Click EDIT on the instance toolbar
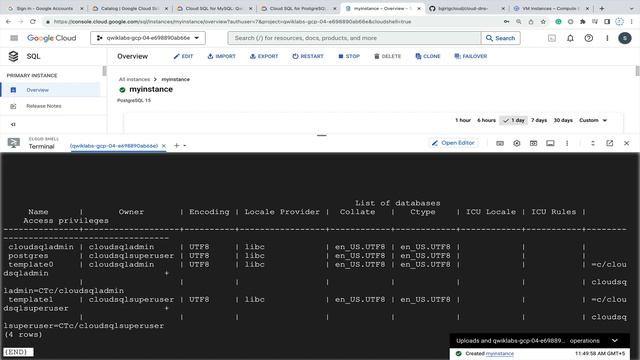The height and width of the screenshot is (360, 640). [x=183, y=56]
